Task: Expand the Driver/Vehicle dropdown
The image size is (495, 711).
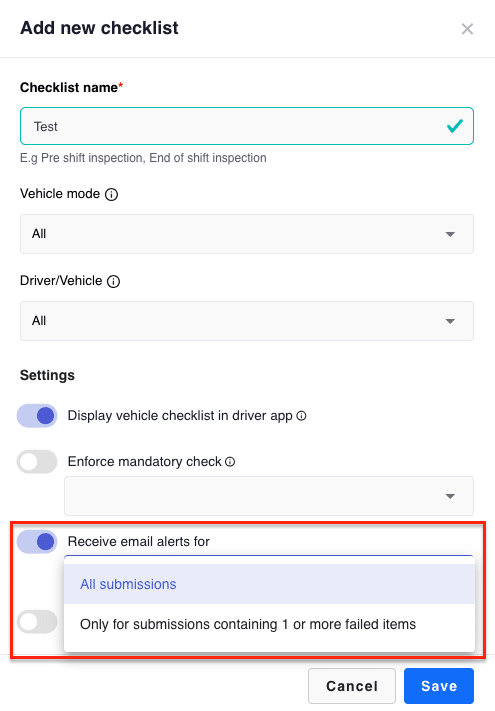Action: pos(247,321)
